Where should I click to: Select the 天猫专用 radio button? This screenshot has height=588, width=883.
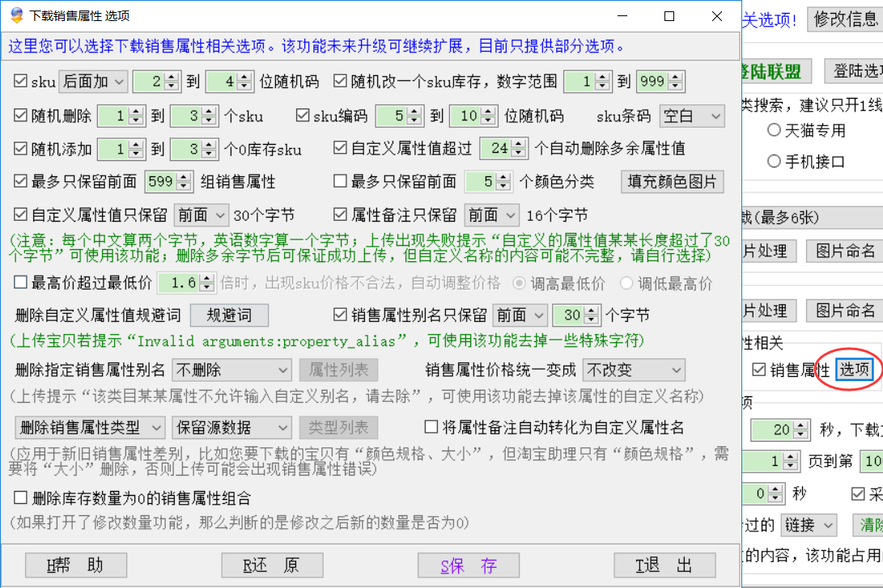click(775, 130)
